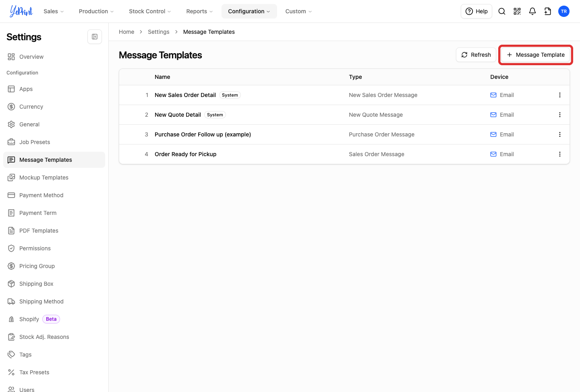Click the Tax Presets percent icon

tap(11, 372)
